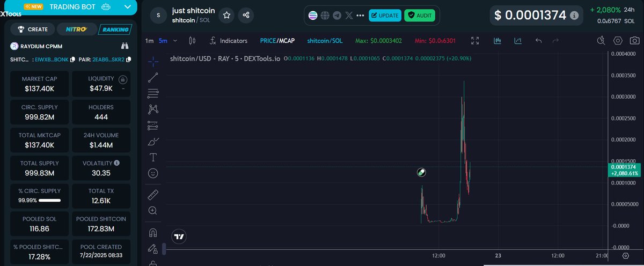Screen dimensions: 644x266
Task: Click the CREATE button
Action: click(x=33, y=29)
